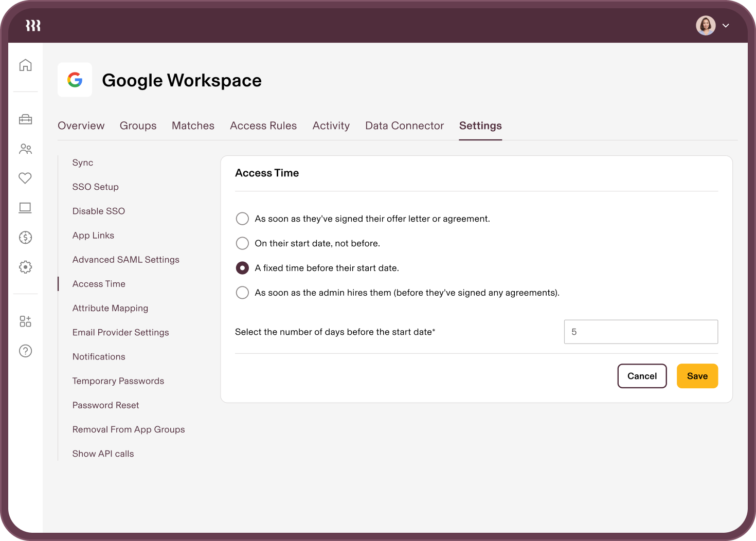
Task: Open Sync settings section
Action: [83, 163]
